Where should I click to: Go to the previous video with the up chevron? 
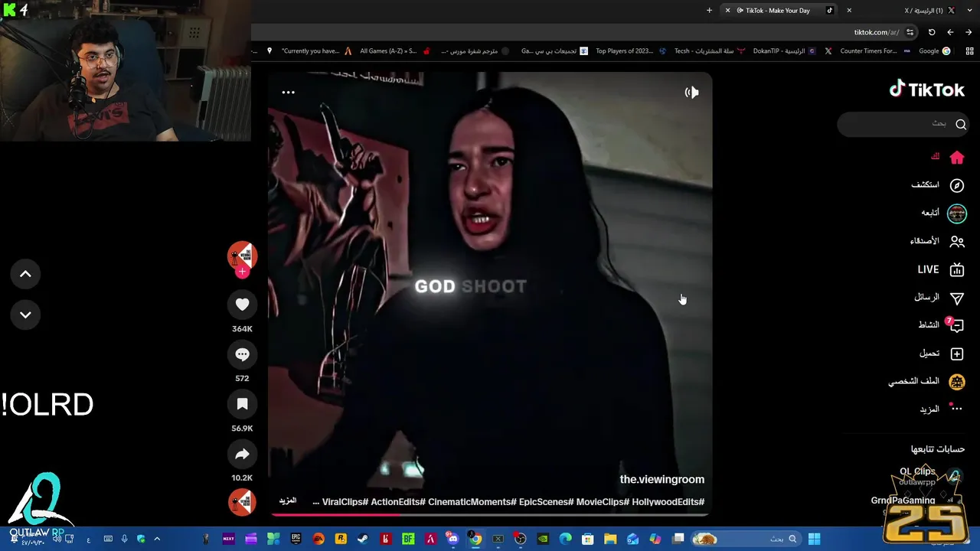click(25, 274)
